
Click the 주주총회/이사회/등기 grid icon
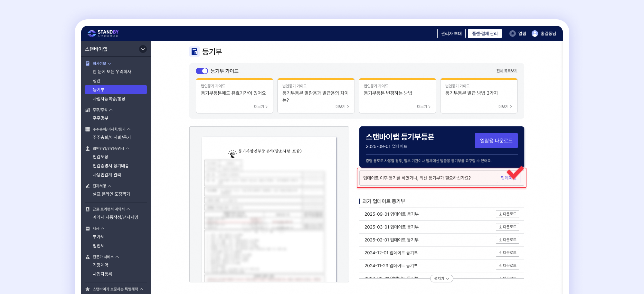tap(88, 129)
